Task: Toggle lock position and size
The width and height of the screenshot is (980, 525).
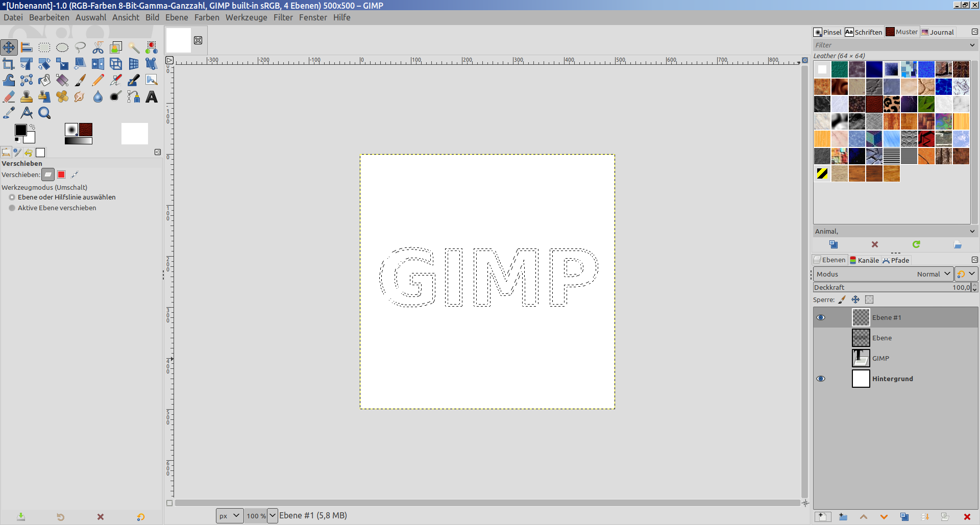Action: click(x=855, y=299)
